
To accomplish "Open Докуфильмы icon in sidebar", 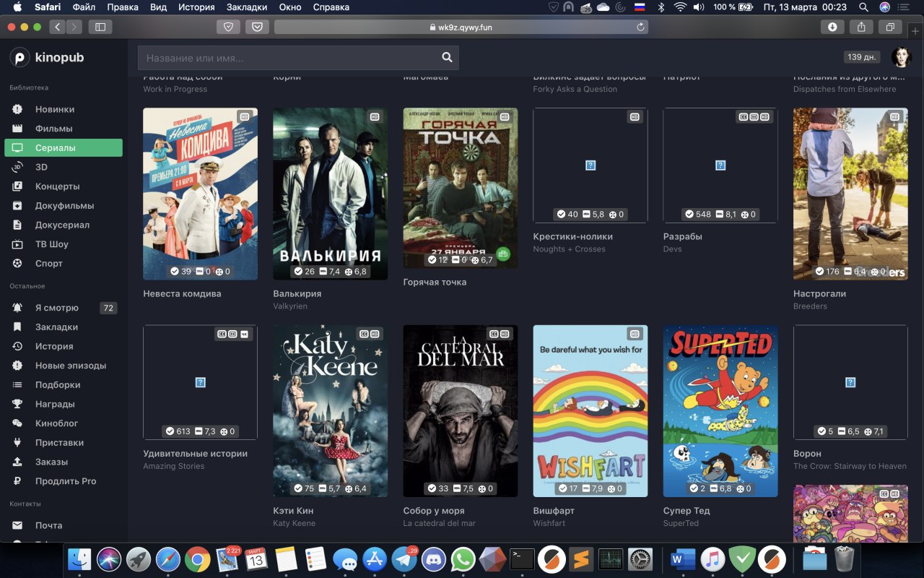I will point(18,205).
